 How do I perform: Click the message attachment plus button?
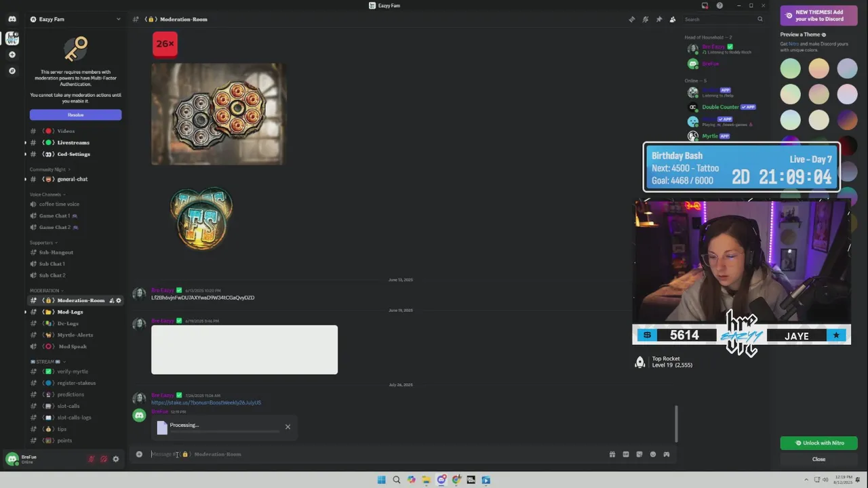[x=139, y=454]
